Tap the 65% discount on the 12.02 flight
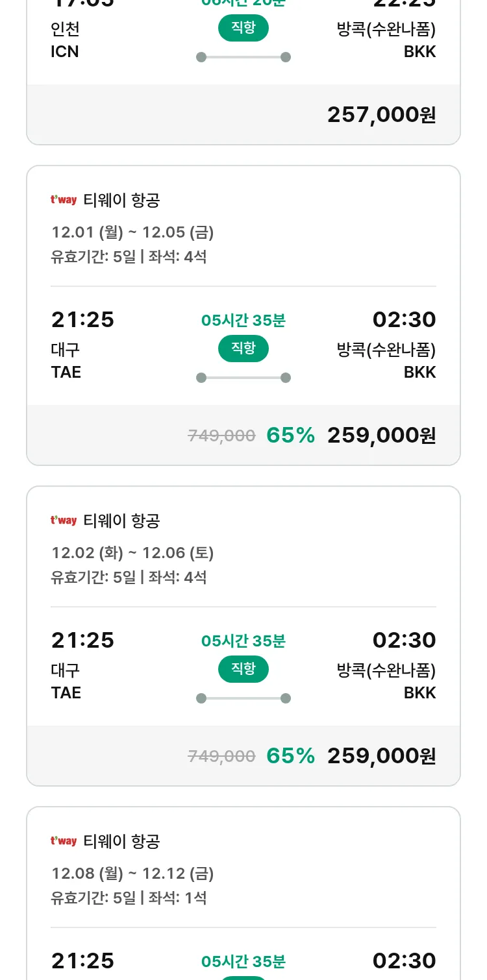 pyautogui.click(x=290, y=756)
